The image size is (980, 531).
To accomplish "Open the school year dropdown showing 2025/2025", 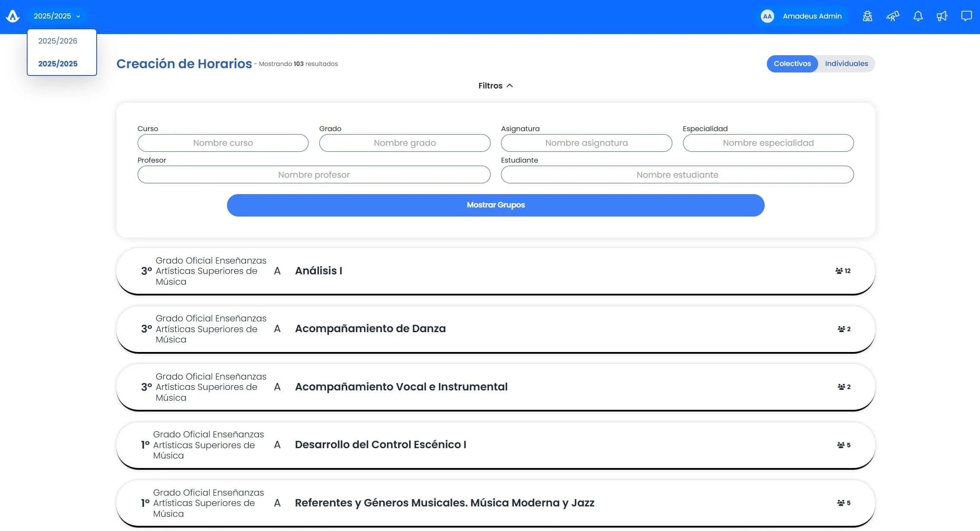I will (x=57, y=16).
